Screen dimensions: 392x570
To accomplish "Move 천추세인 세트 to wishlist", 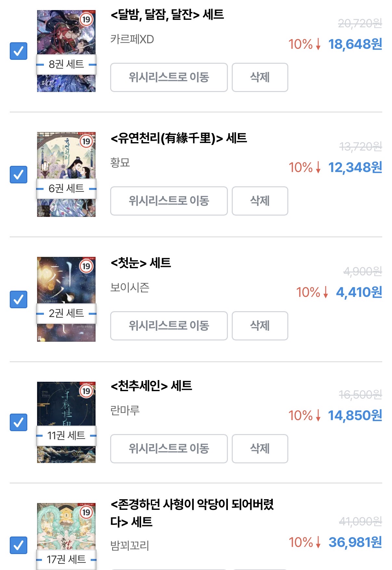I will point(169,449).
